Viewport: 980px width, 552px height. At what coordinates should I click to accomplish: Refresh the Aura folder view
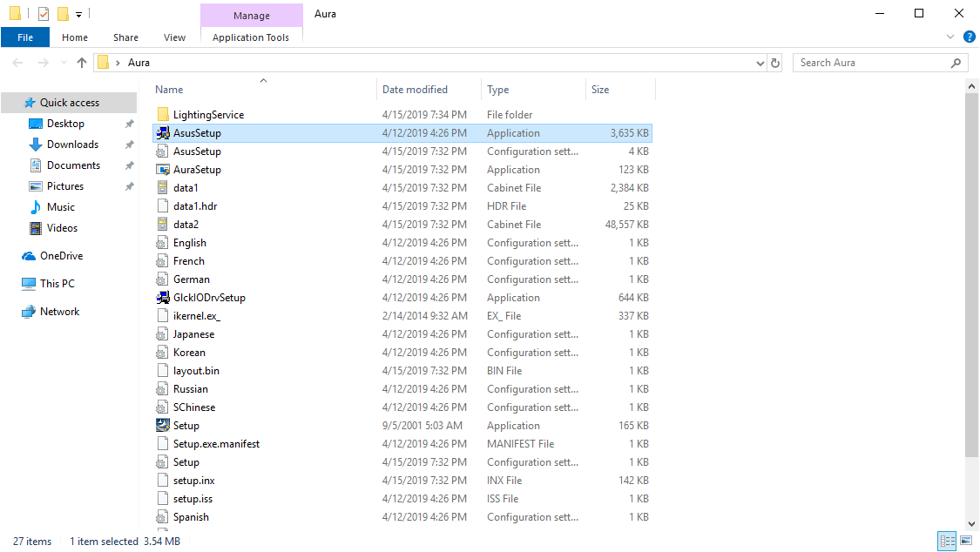(775, 63)
